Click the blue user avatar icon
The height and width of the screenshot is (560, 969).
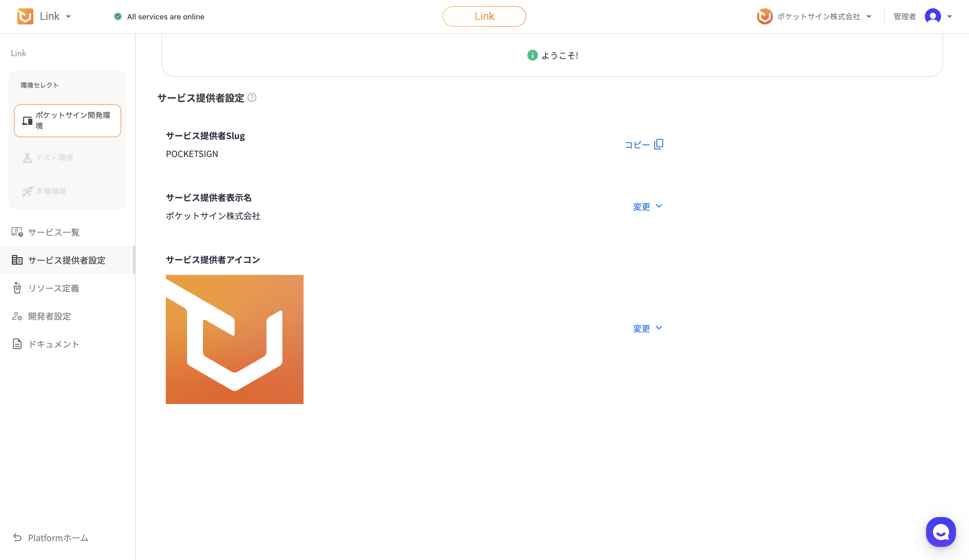(x=932, y=16)
